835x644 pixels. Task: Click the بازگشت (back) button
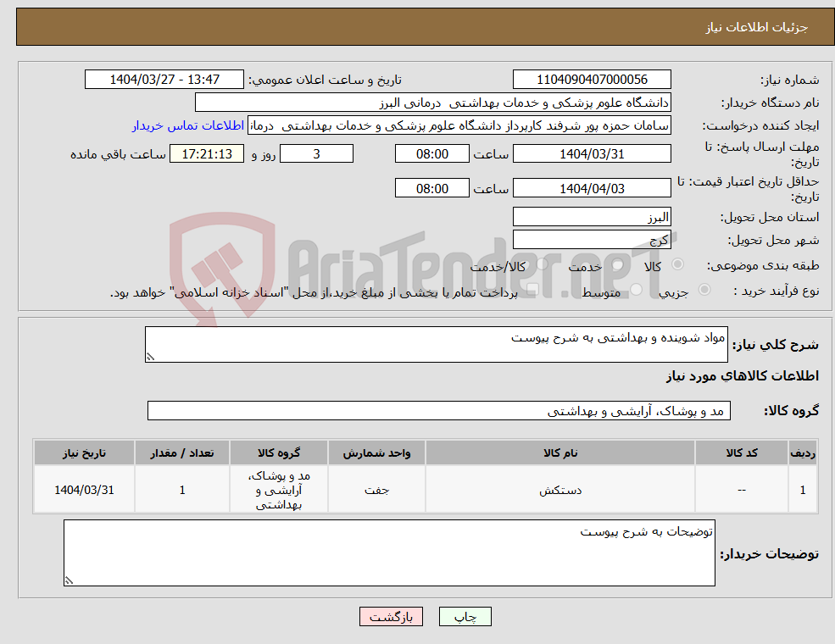pos(391,616)
